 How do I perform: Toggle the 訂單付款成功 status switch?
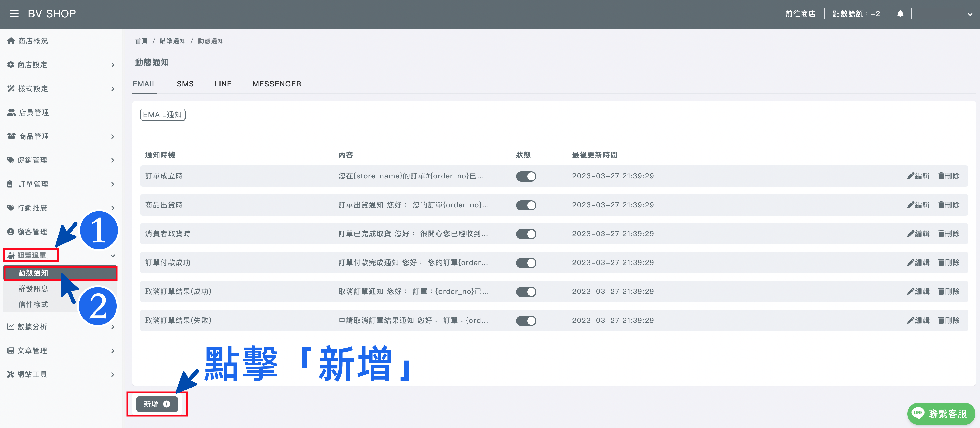click(x=526, y=263)
